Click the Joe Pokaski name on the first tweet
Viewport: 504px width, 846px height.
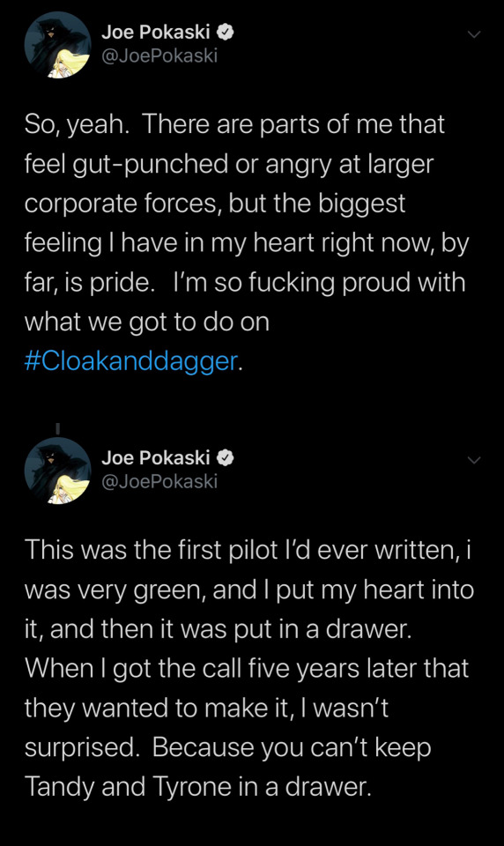pyautogui.click(x=155, y=33)
